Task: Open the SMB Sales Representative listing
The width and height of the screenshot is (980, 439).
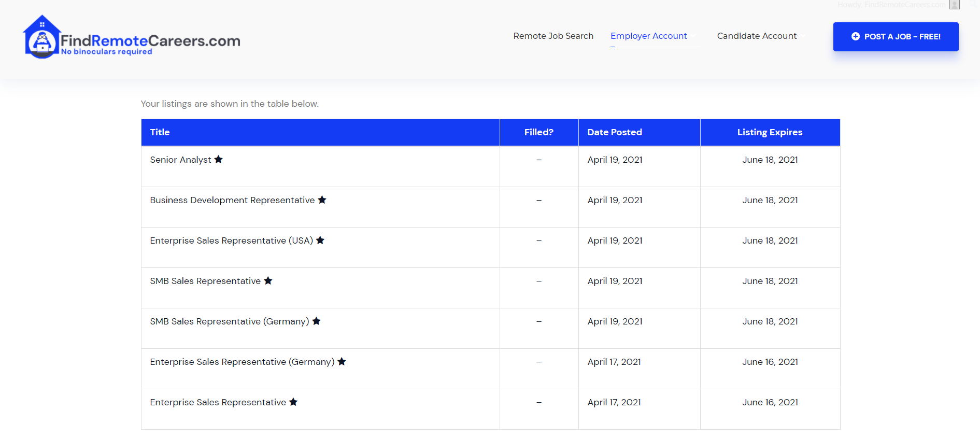Action: [205, 281]
